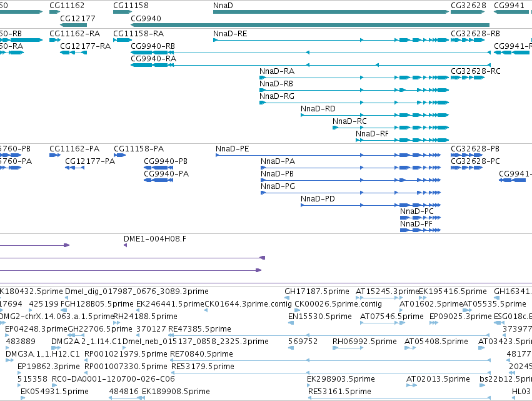Select the AT05408.5prime EST label
Viewport: 532px width, 401px height.
point(436,341)
